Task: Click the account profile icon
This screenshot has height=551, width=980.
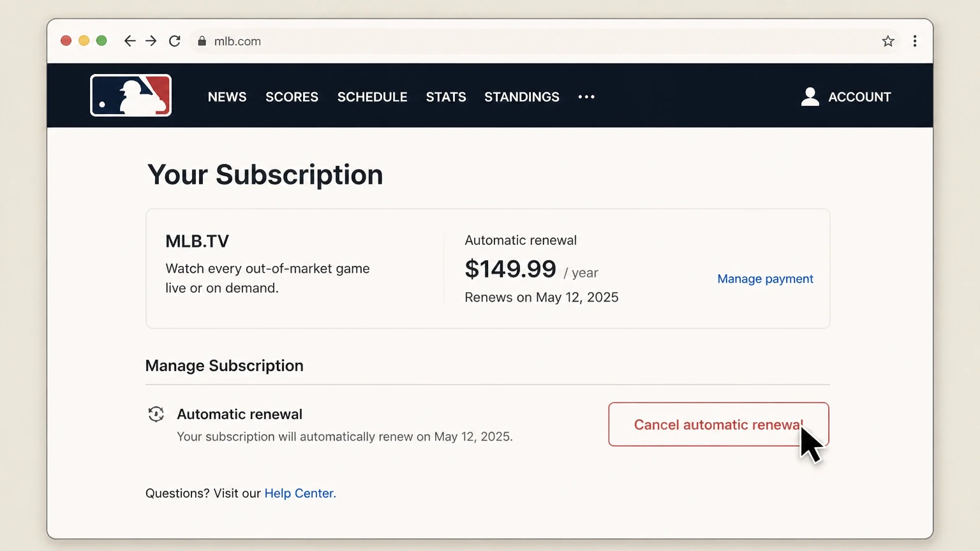Action: click(810, 96)
